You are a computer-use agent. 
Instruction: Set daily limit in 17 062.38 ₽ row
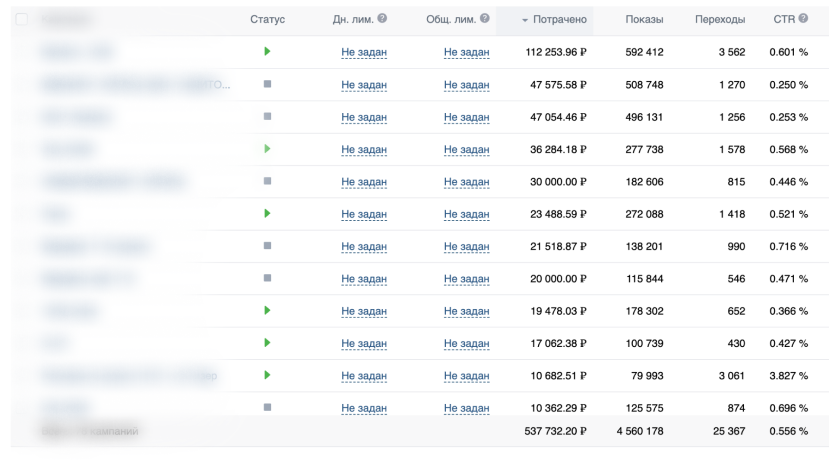[364, 344]
